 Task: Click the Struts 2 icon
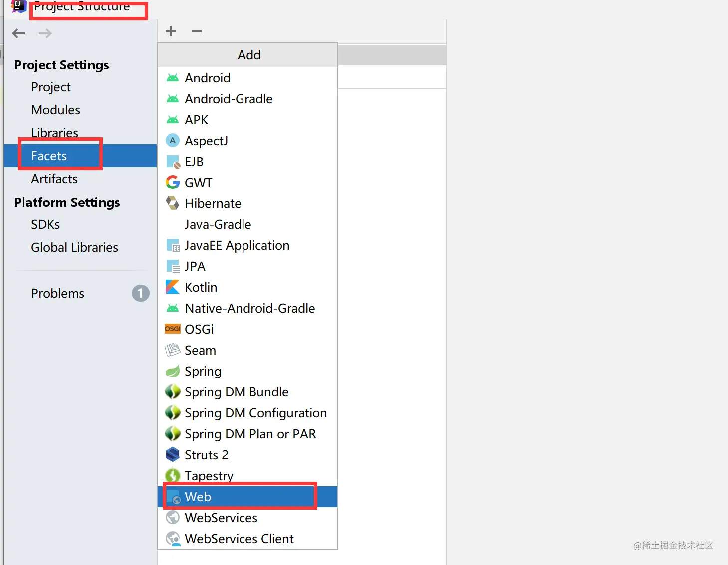click(173, 455)
